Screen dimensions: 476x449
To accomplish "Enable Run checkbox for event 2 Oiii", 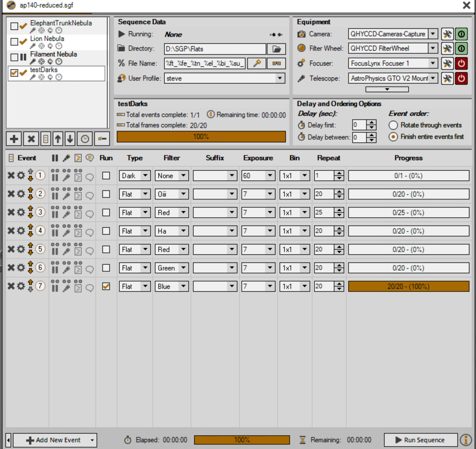I will coord(106,194).
